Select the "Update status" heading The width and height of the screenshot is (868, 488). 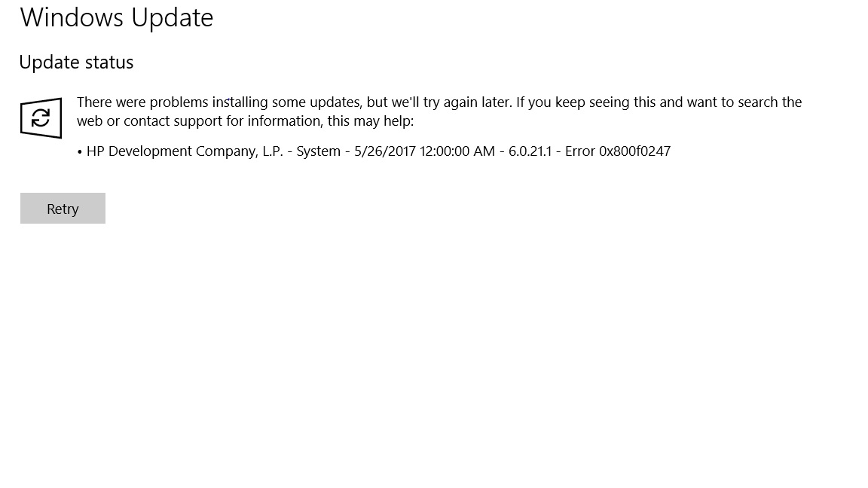[x=76, y=63]
